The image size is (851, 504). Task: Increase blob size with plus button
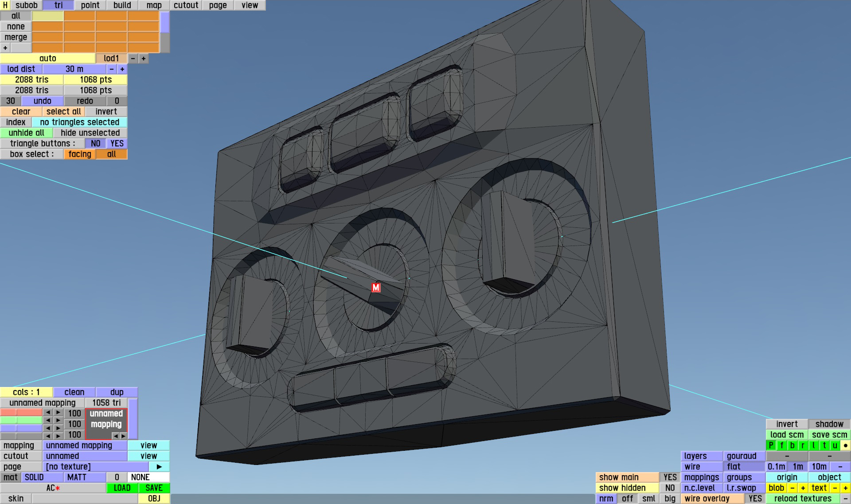point(803,488)
